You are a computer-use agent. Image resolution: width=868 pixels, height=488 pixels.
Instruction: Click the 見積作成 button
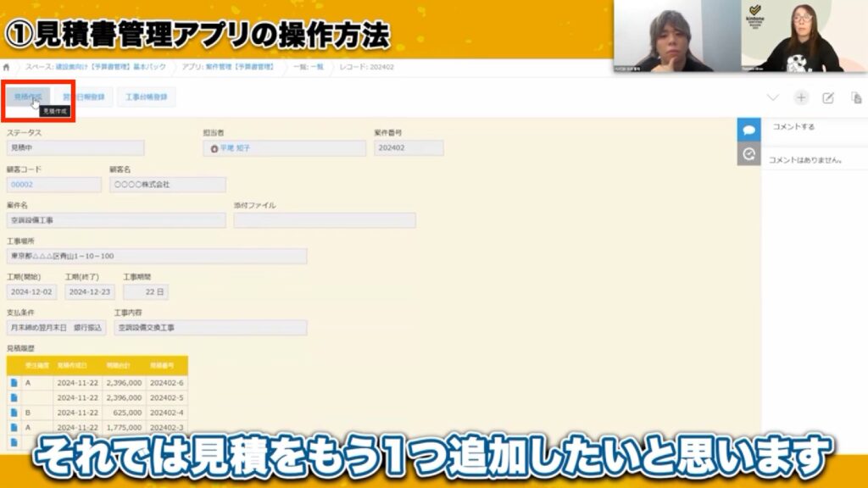point(28,97)
